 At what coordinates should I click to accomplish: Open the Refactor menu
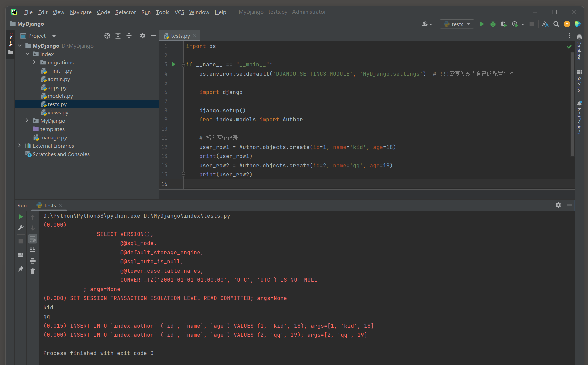tap(125, 12)
